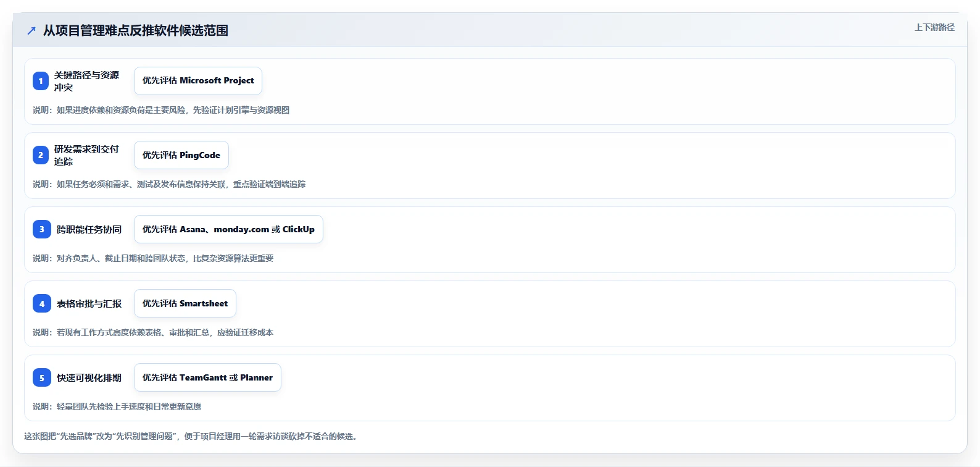Viewport: 980px width, 467px height.
Task: Click the number 3 step badge
Action: click(42, 229)
